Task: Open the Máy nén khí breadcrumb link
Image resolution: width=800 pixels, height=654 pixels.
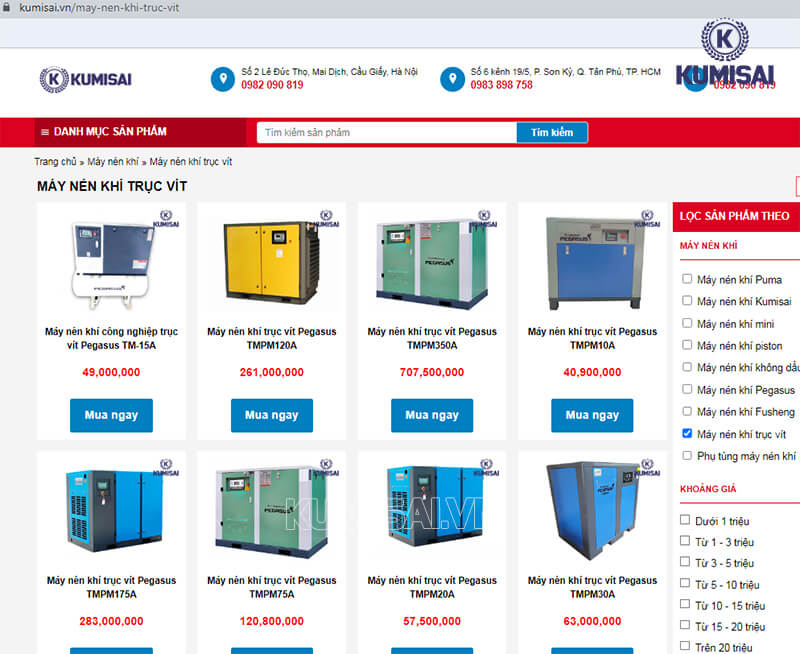Action: [113, 162]
